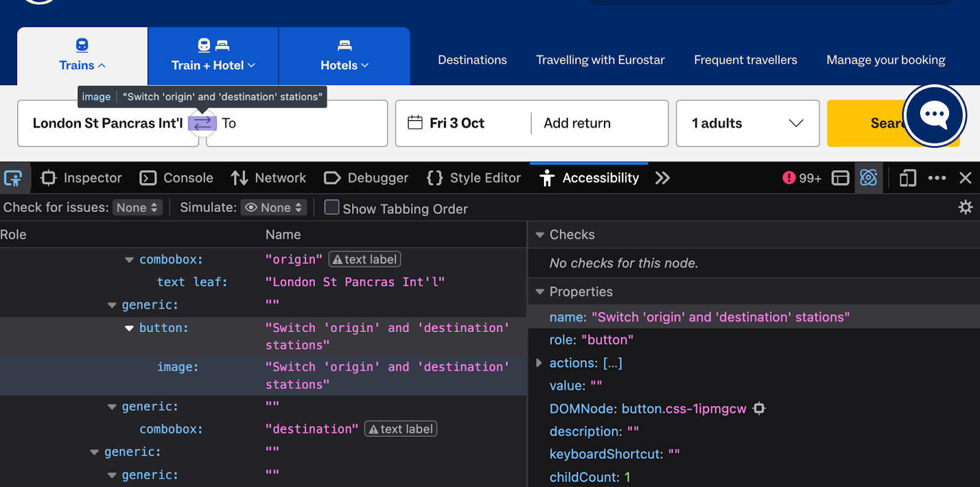Collapse the button tree node arrow

tap(129, 328)
